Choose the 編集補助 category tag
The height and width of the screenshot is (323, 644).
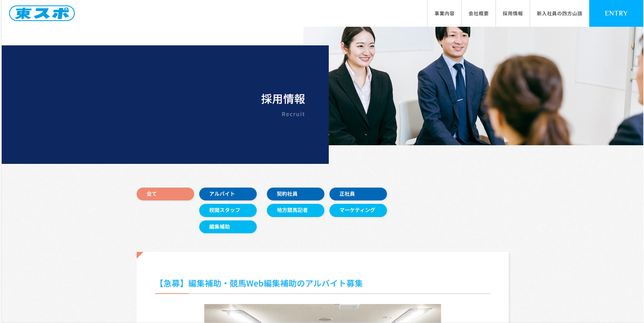pyautogui.click(x=228, y=227)
